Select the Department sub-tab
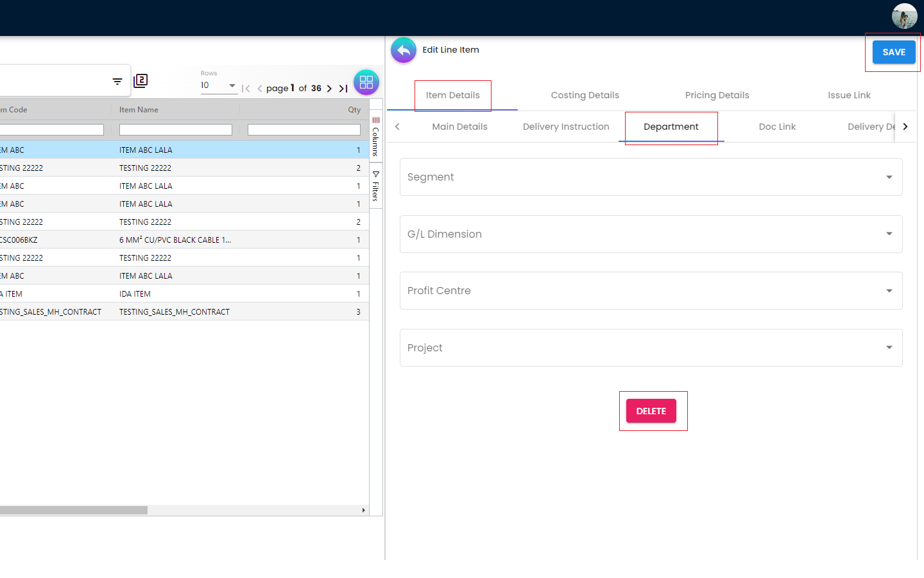This screenshot has width=924, height=578. 671,127
